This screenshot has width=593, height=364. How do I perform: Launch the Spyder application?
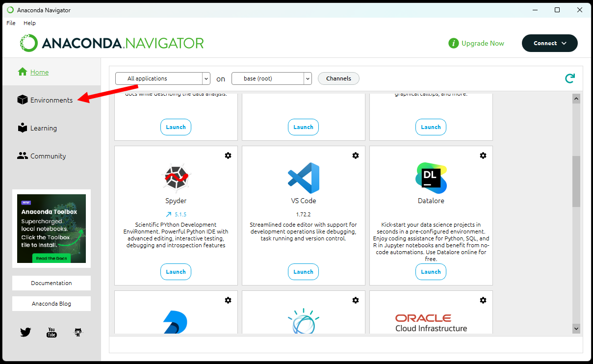point(176,271)
